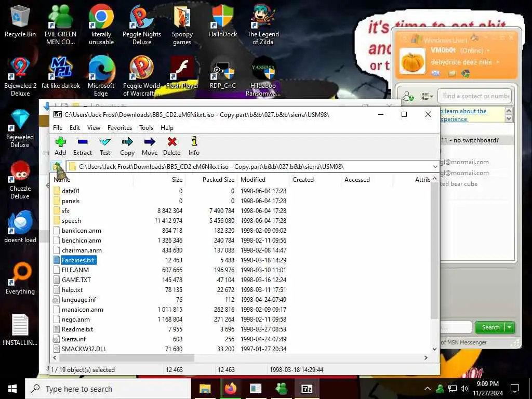Click the Copy toolbar button

click(x=127, y=146)
